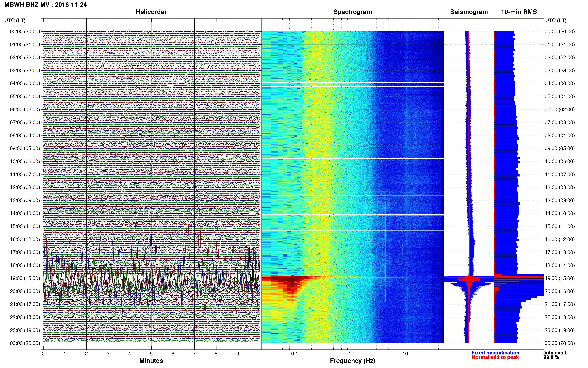Select the right-side "UTC (LT)" axis header
The image size is (588, 368).
click(556, 20)
